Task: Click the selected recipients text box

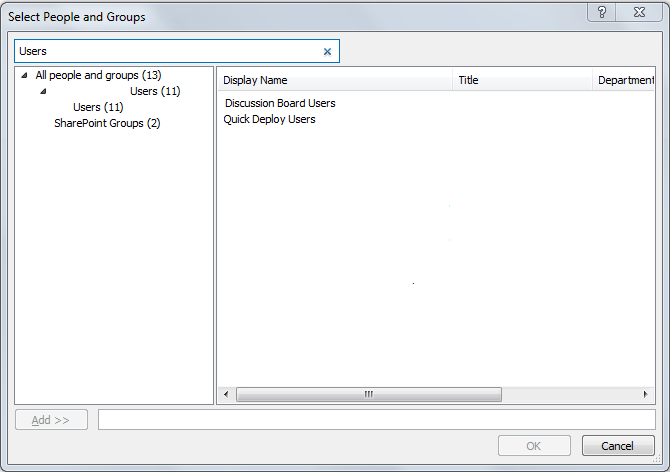Action: pyautogui.click(x=376, y=419)
